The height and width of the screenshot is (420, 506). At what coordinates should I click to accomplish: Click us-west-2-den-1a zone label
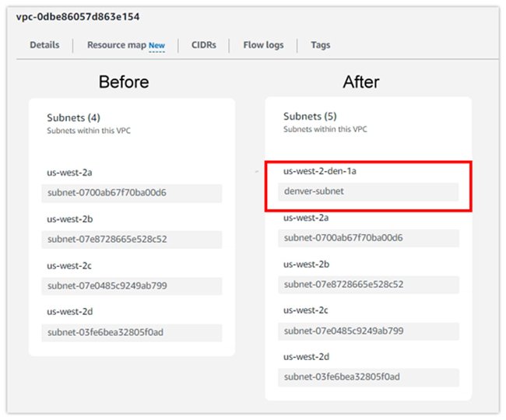321,171
